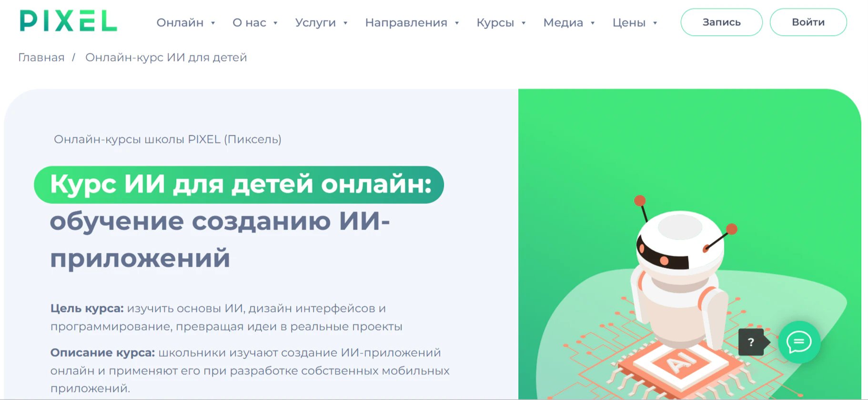Open the Услуги menu item
The width and height of the screenshot is (868, 400).
pos(315,22)
